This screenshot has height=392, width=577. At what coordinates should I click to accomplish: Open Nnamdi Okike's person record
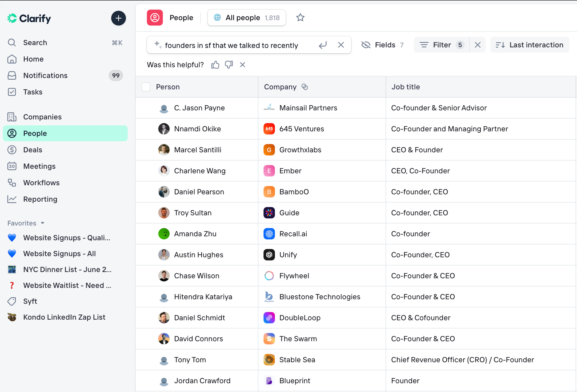click(x=197, y=129)
